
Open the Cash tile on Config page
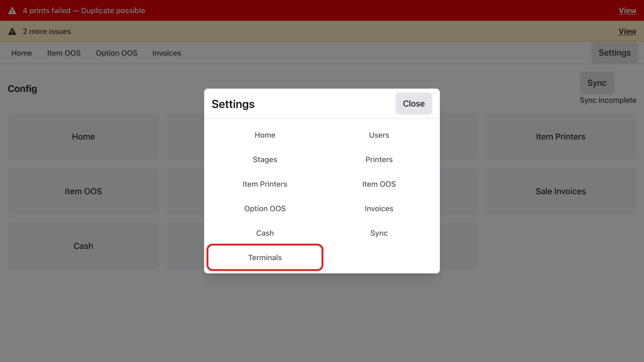[x=83, y=246]
